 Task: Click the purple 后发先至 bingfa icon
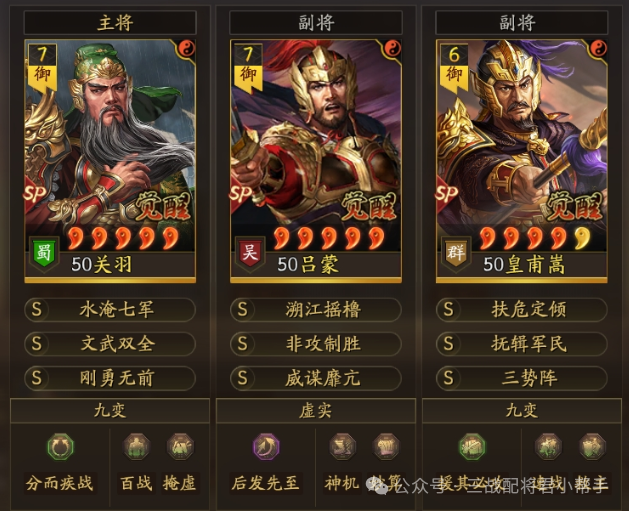click(266, 447)
